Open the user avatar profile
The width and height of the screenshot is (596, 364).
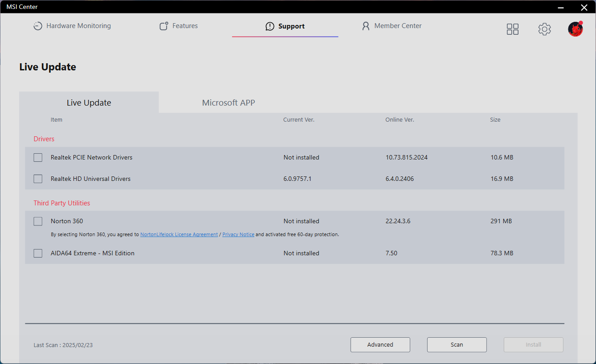coord(576,29)
